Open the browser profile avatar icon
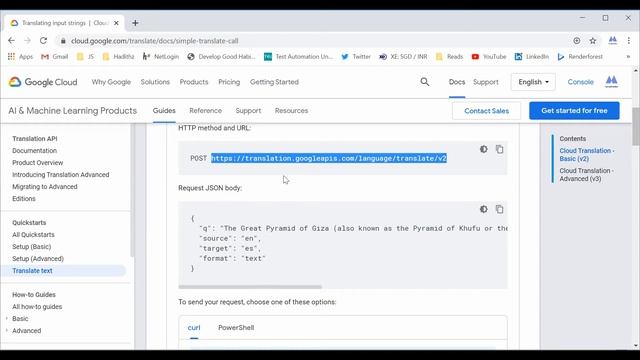This screenshot has width=640, height=360. 612,40
